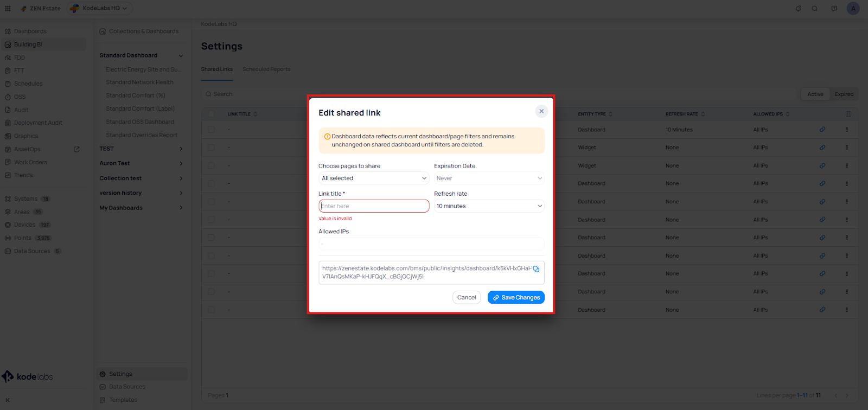This screenshot has width=868, height=410.
Task: Check the first row's checkbox
Action: click(x=212, y=130)
